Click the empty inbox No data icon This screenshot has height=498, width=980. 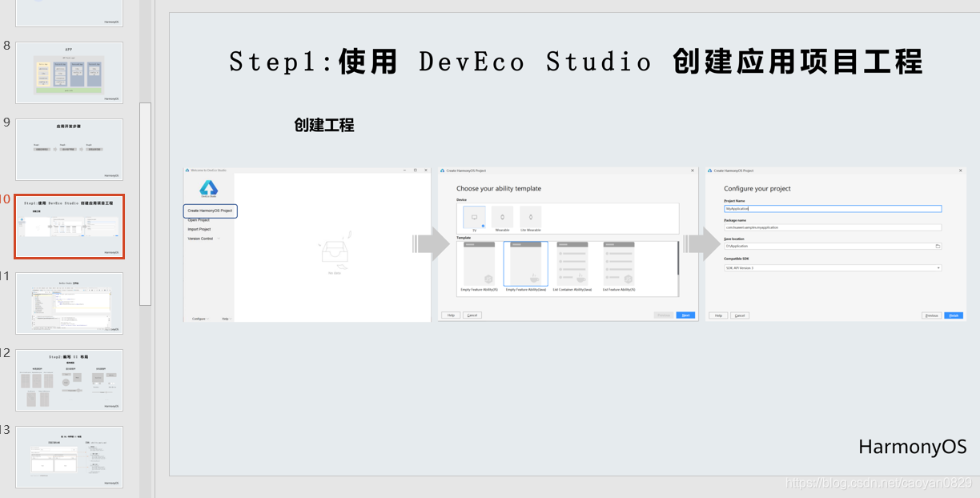pos(335,249)
